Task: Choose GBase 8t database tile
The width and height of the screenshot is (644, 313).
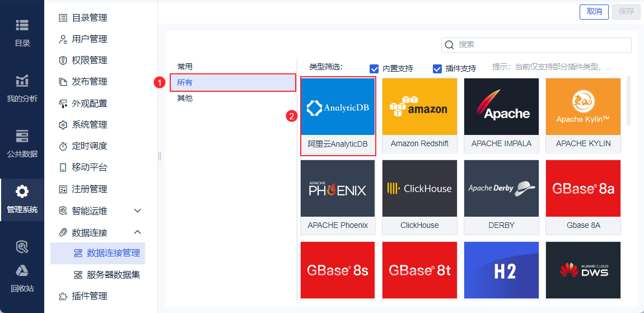Action: (419, 271)
